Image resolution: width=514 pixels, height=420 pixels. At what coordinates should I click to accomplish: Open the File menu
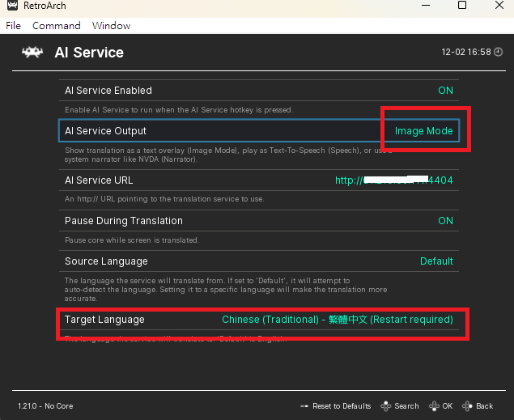(x=13, y=26)
